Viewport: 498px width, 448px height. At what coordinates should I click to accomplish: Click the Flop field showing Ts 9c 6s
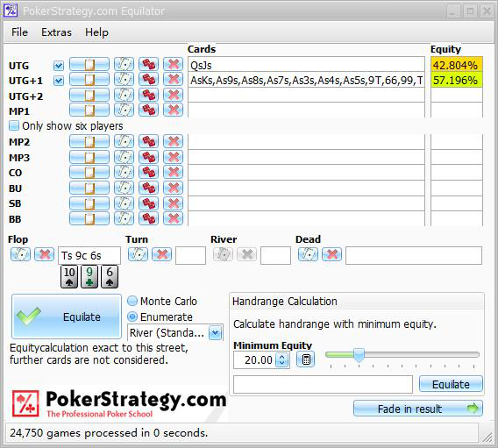coord(89,255)
